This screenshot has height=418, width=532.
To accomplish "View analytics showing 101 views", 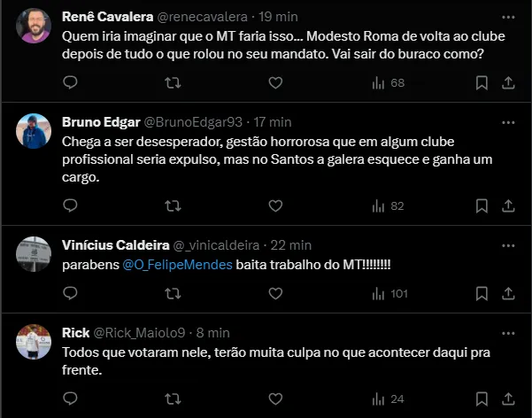I will point(389,293).
